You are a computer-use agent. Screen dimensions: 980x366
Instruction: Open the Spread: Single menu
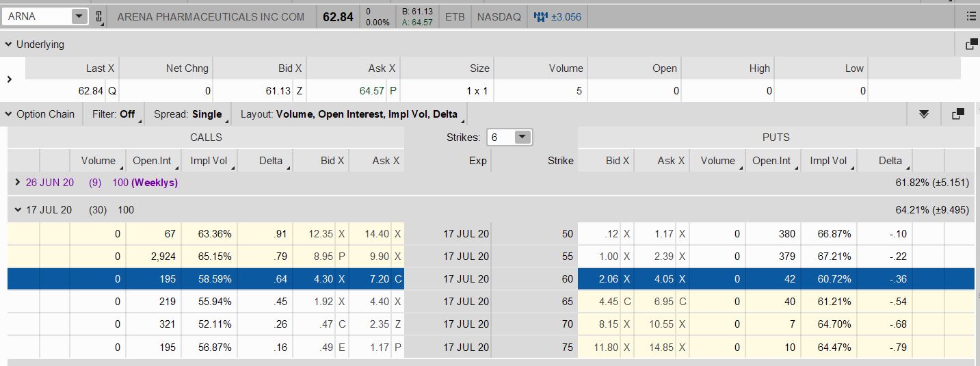coord(187,114)
